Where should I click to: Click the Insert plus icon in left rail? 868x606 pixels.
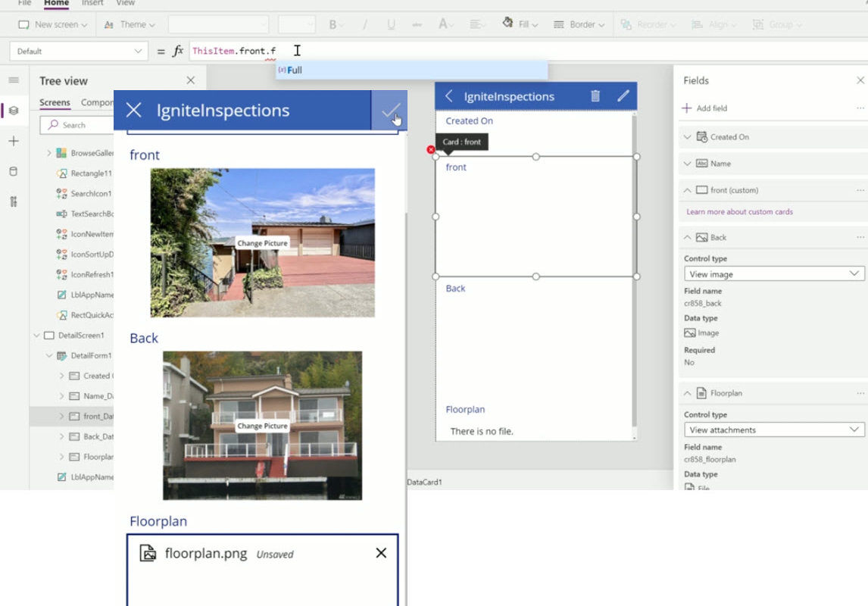[14, 141]
